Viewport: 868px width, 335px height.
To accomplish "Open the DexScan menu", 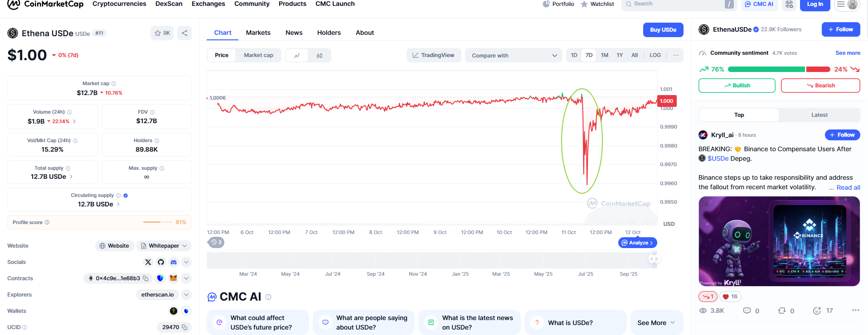I will [169, 4].
